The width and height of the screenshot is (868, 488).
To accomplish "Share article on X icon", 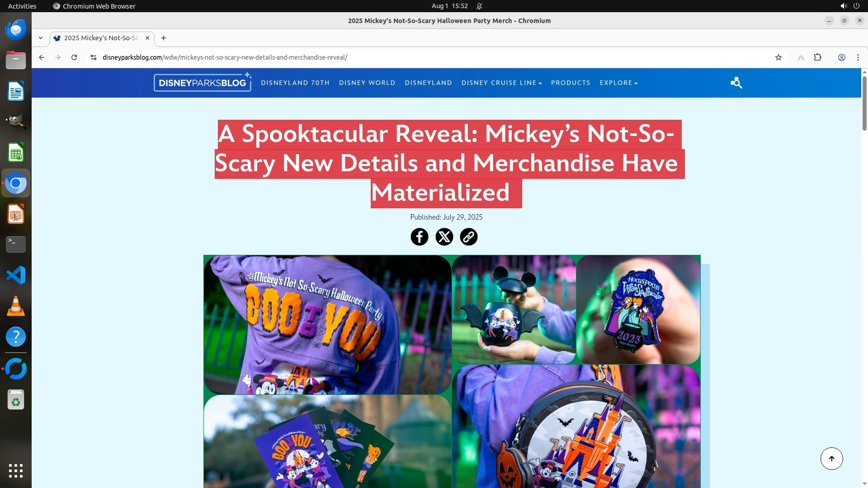I will click(444, 237).
